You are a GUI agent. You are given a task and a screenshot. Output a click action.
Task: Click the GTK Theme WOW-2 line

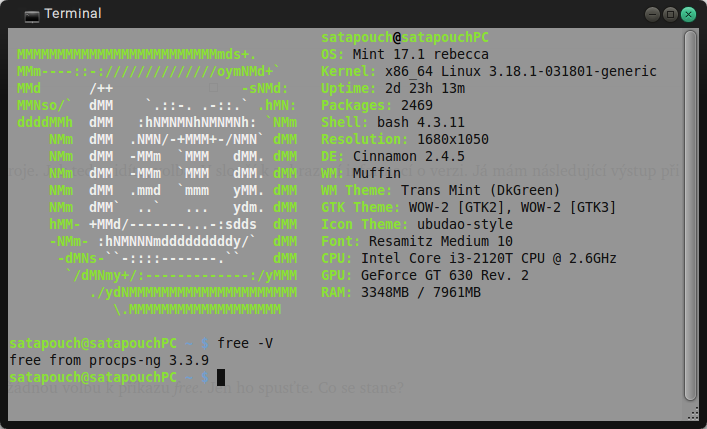point(468,207)
